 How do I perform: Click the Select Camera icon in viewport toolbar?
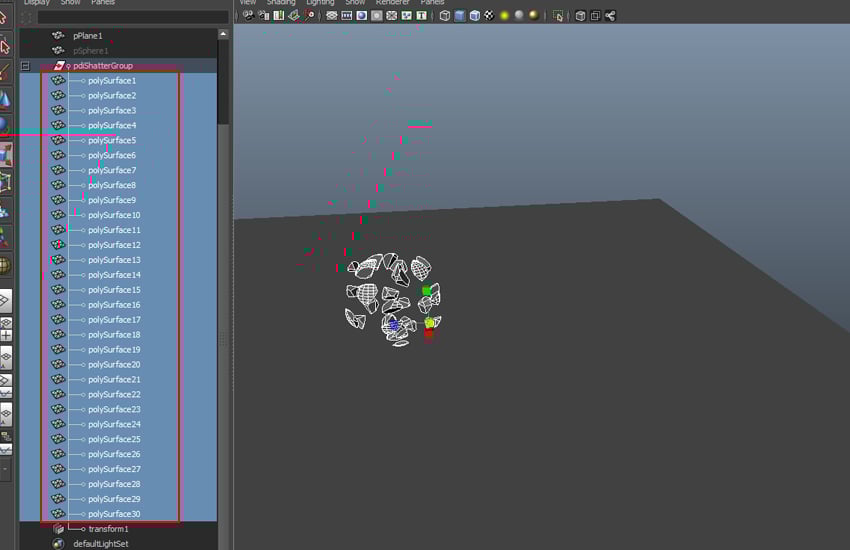[x=248, y=16]
